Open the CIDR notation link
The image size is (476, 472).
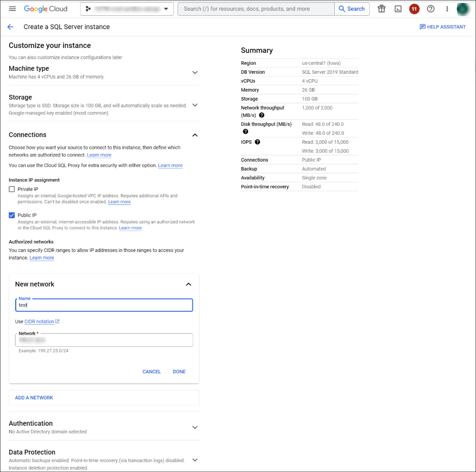(x=39, y=321)
